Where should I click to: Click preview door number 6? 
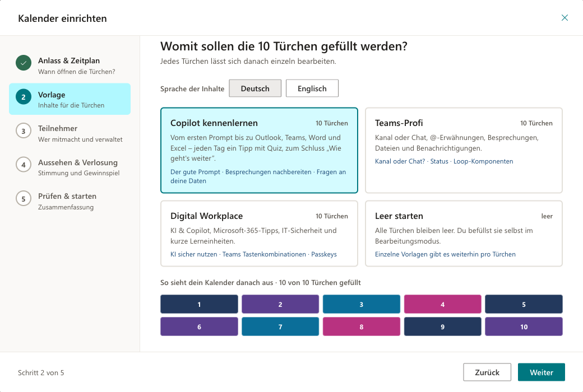pos(200,326)
